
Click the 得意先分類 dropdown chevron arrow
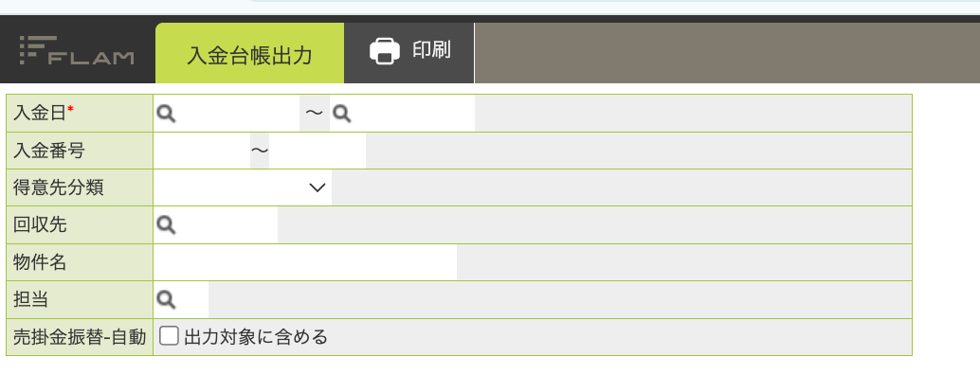click(318, 187)
